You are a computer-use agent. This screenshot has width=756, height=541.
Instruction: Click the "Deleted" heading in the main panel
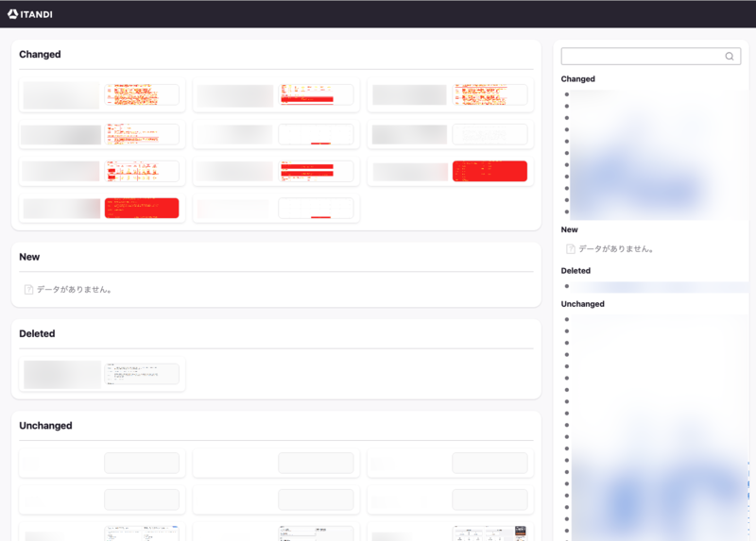point(37,334)
